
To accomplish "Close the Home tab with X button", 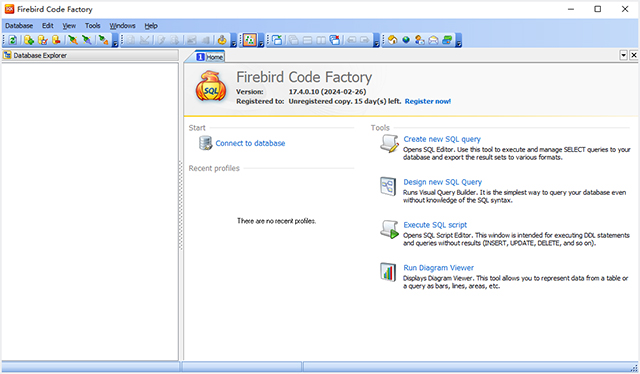I will (x=633, y=55).
